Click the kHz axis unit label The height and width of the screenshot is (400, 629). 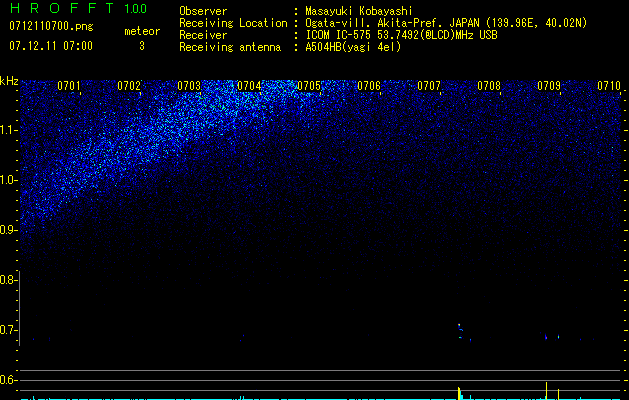click(x=9, y=81)
